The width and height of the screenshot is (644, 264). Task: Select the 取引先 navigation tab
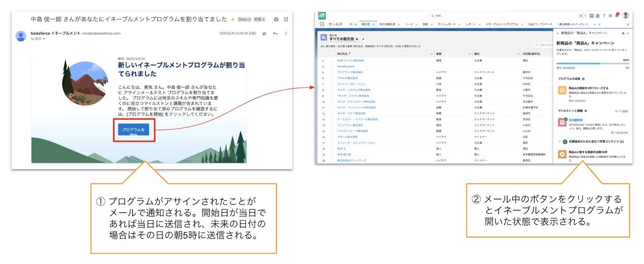(365, 24)
